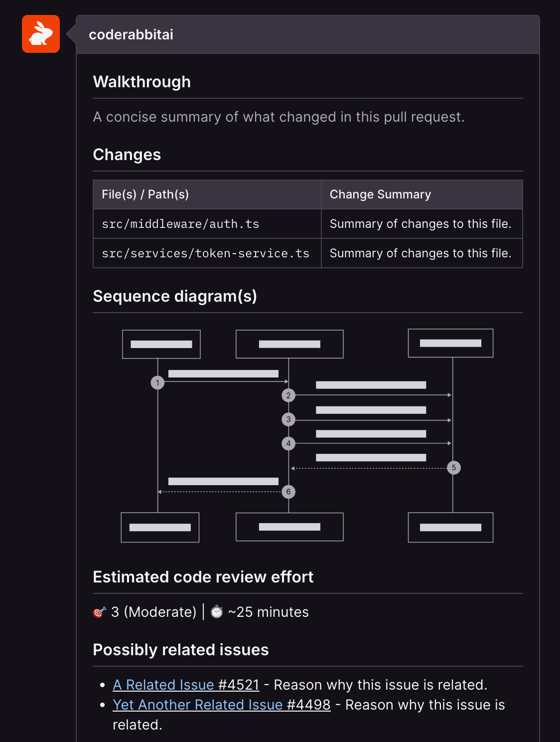
Task: Select the Walkthrough heading
Action: click(x=142, y=81)
